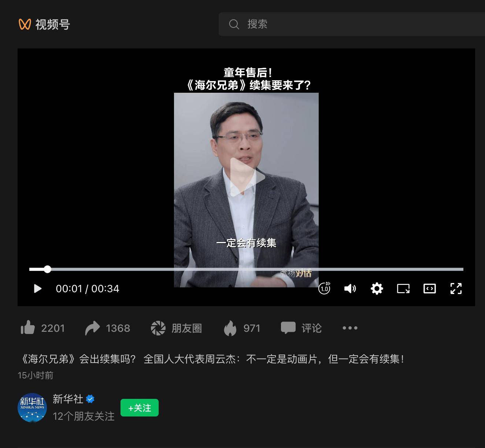Screen dimensions: 485x448
Task: Click the 视频号 logo icon
Action: coord(25,24)
